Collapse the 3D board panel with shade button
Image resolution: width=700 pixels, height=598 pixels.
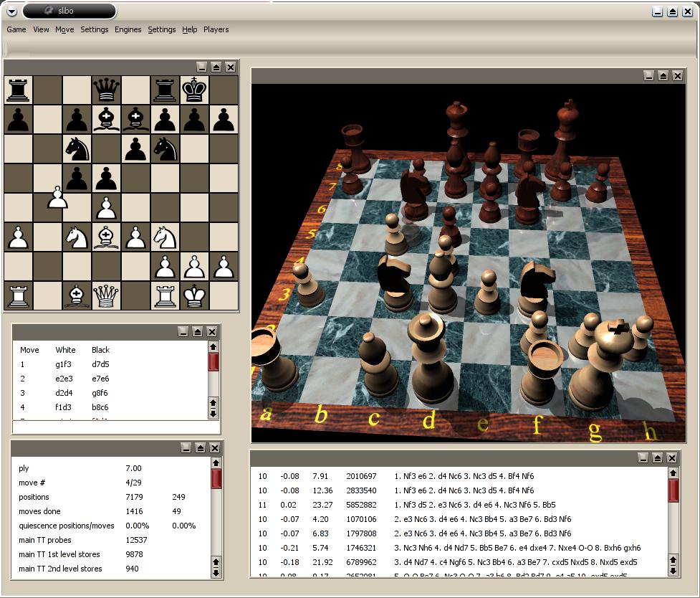tap(663, 76)
